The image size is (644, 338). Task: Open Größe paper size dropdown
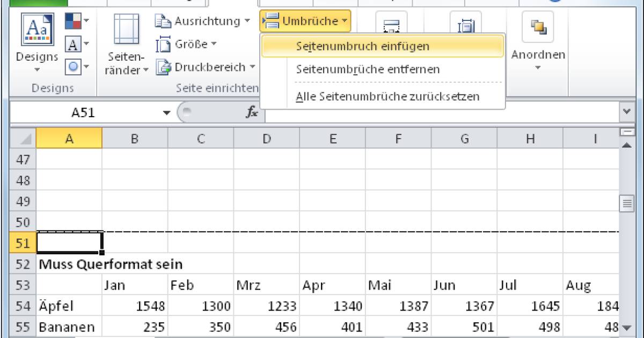(187, 44)
